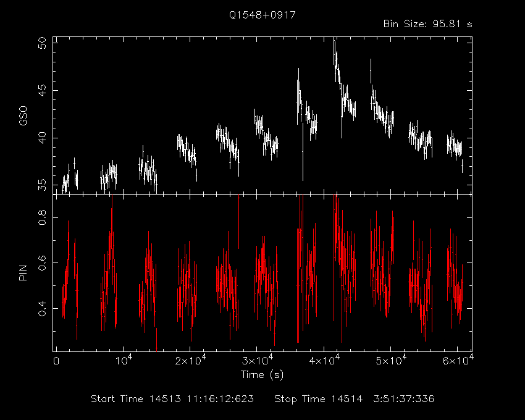Click GSO axis tick label 40
This screenshot has height=420, width=525.
[43, 138]
